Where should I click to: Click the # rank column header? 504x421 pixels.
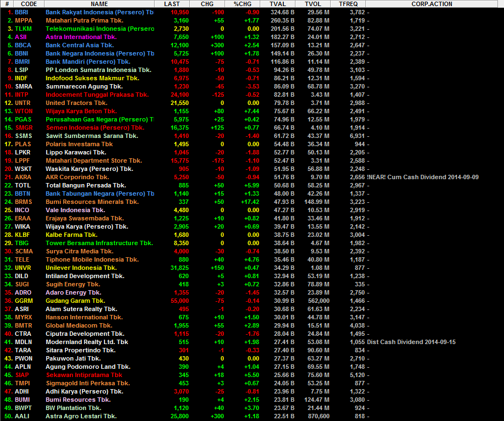(x=7, y=4)
